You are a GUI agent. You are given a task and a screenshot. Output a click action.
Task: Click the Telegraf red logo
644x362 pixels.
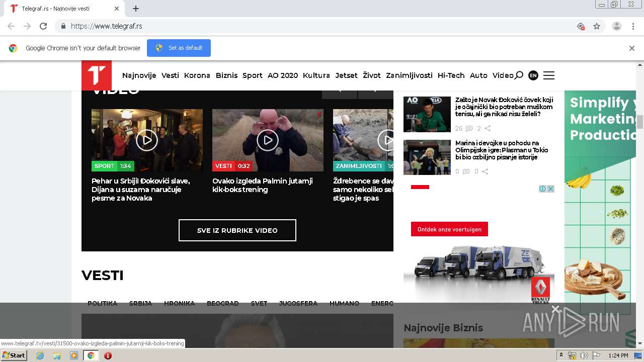[97, 75]
